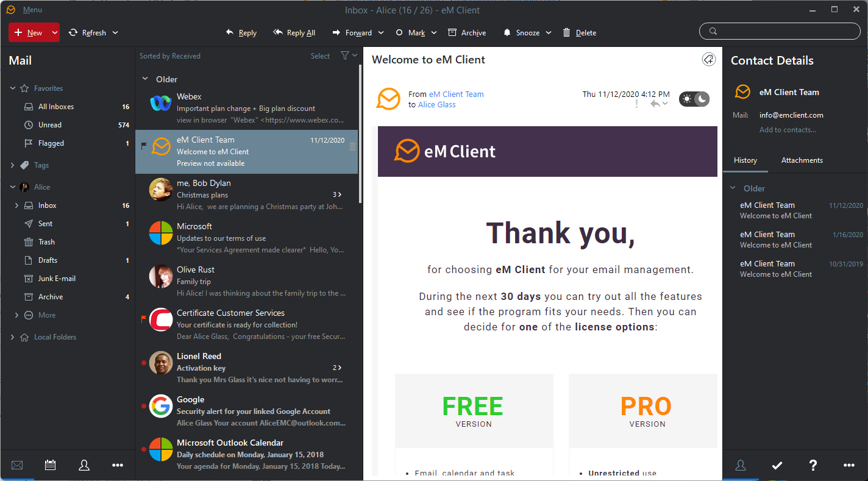Switch to the Attachments tab
868x481 pixels.
click(802, 160)
